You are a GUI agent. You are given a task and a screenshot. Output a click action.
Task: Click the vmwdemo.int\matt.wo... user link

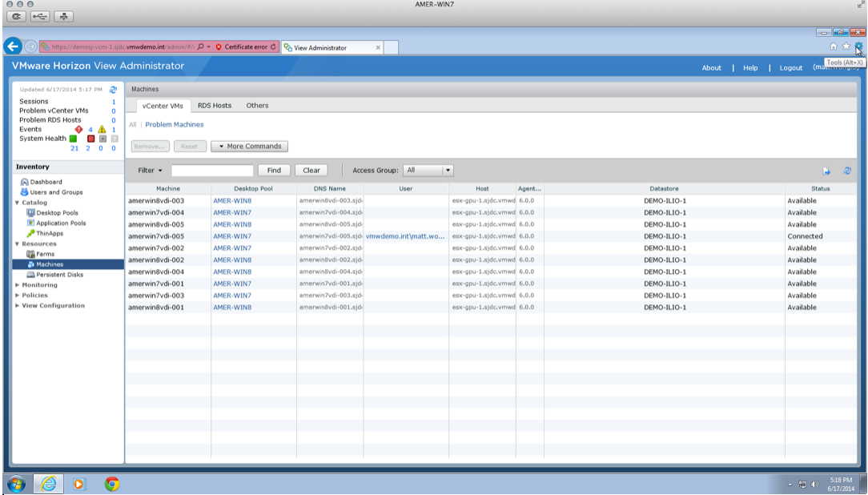(405, 236)
